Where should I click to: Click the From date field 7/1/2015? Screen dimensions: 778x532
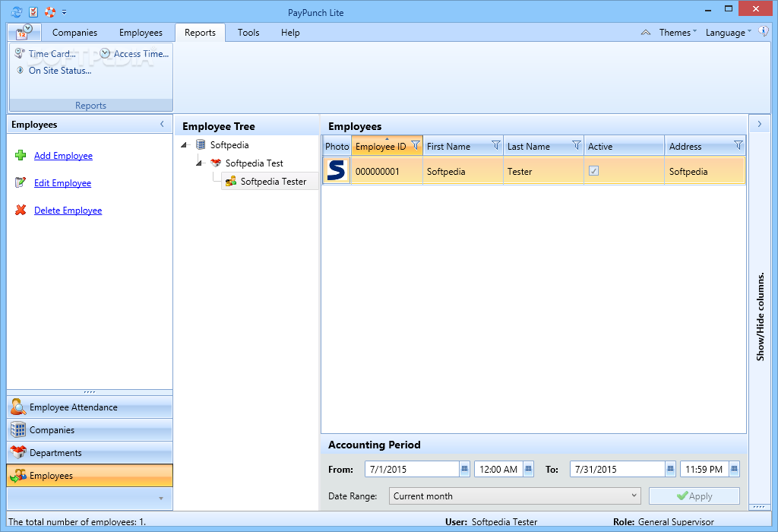412,469
